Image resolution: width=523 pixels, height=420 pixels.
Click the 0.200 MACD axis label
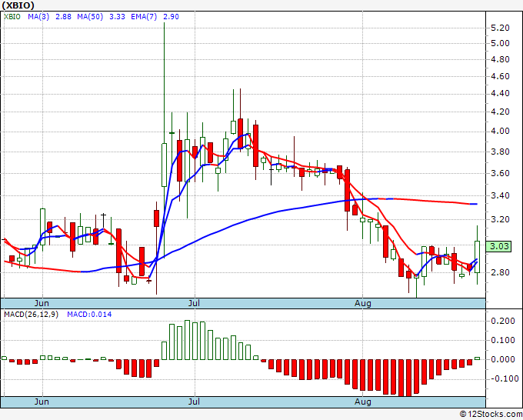coord(503,322)
